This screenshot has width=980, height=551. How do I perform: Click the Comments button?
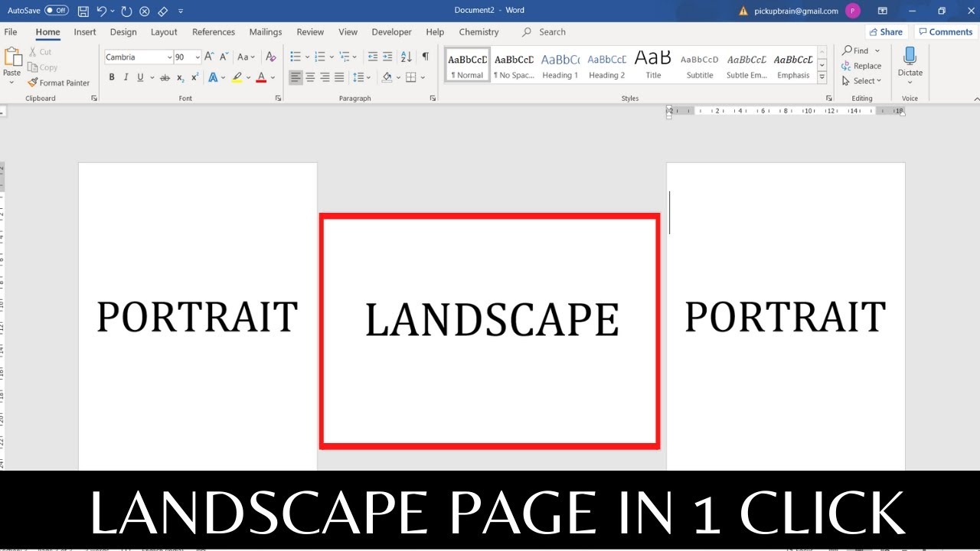(945, 32)
